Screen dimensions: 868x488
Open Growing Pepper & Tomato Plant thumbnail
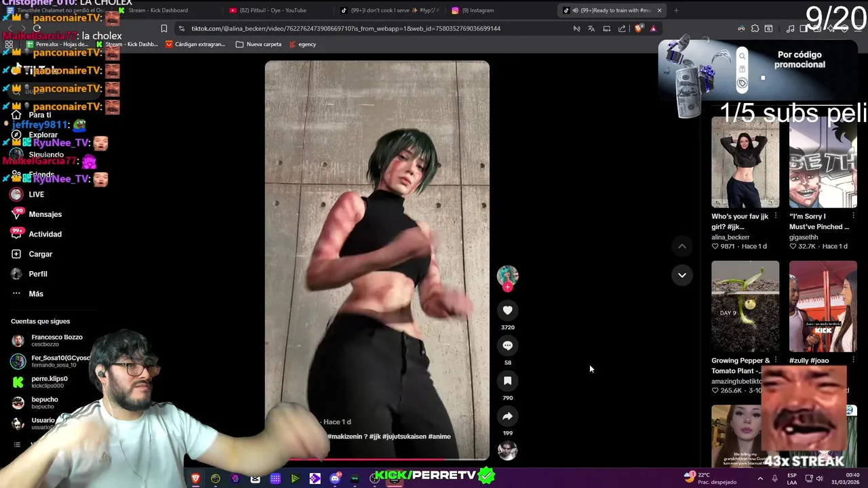(x=745, y=306)
